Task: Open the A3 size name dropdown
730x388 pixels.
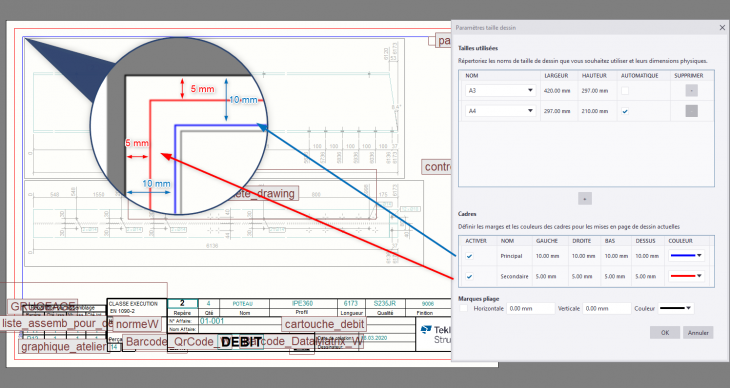Action: (x=500, y=90)
